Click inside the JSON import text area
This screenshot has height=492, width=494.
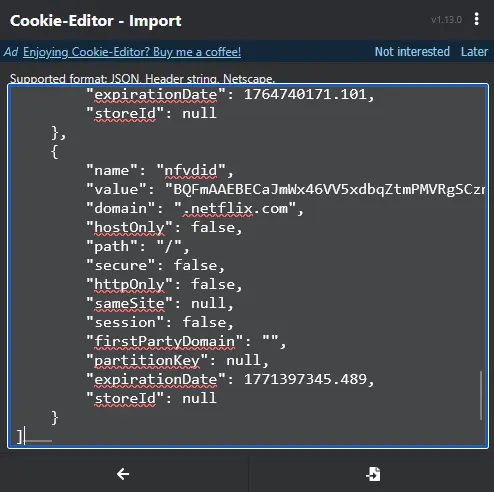(x=248, y=266)
